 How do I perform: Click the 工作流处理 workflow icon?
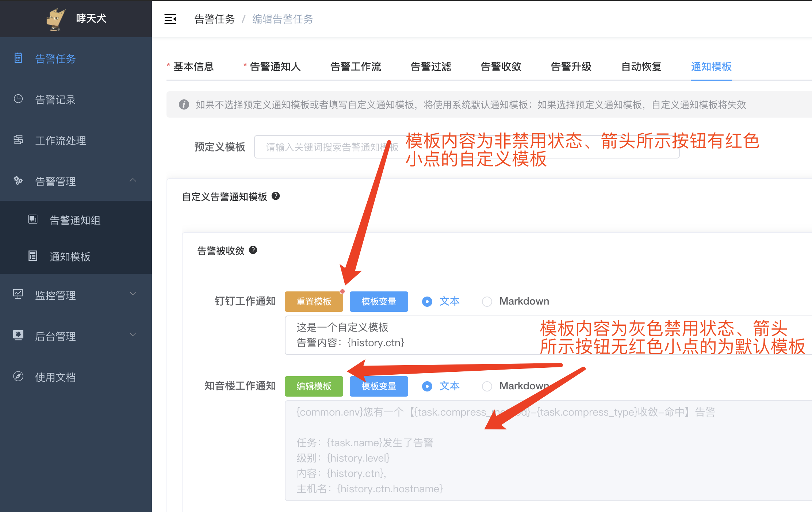click(x=18, y=140)
